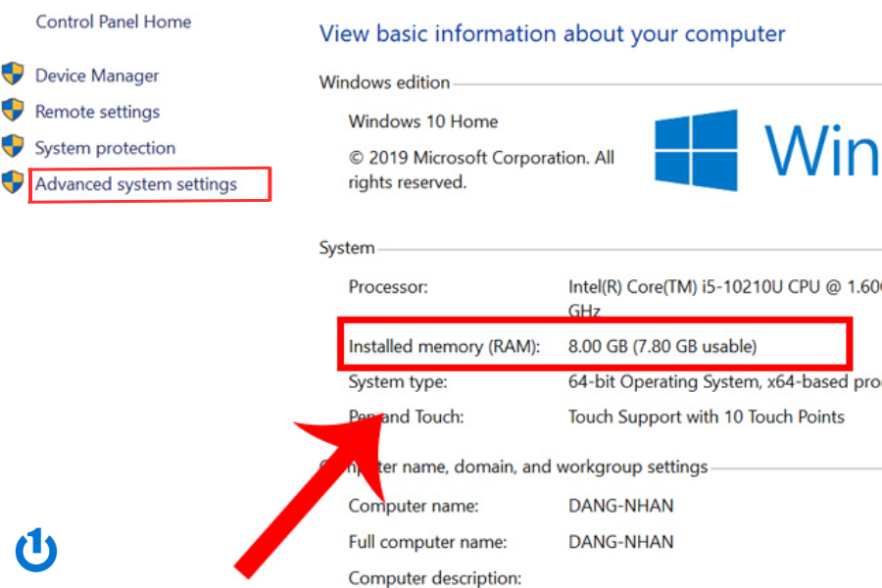
Task: Click the Touch Support with 10 Touch Points value
Action: 706,416
